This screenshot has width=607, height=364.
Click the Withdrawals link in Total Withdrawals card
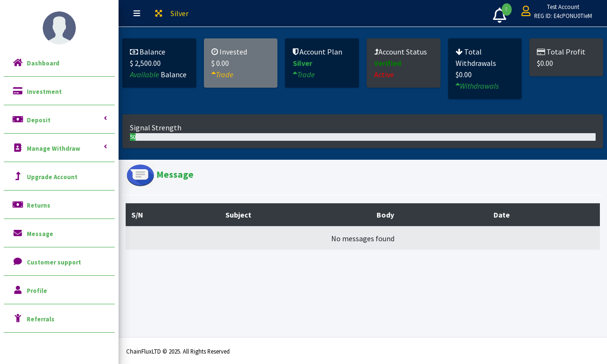click(x=477, y=86)
